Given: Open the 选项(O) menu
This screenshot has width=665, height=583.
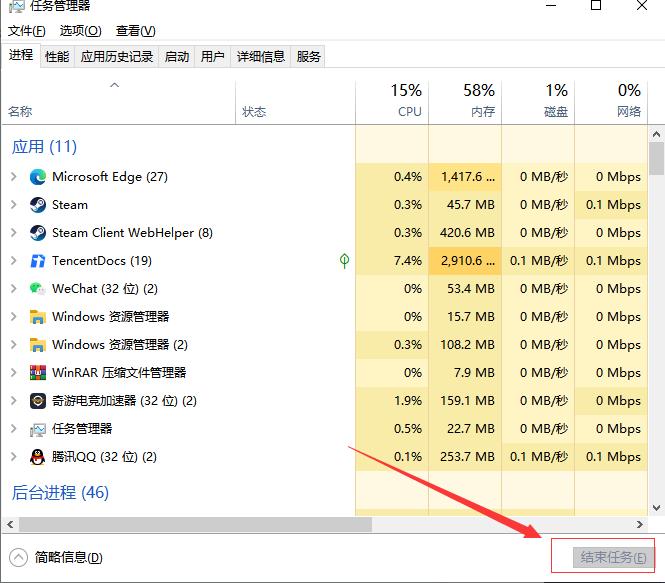Looking at the screenshot, I should [81, 31].
